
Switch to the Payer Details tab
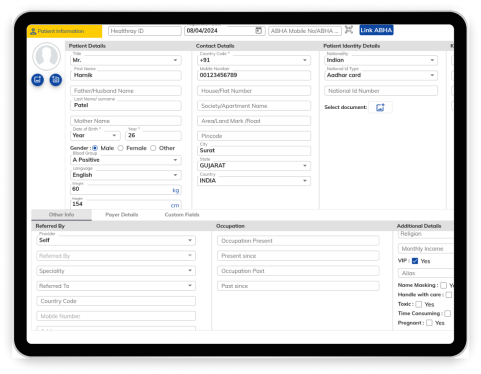(122, 215)
